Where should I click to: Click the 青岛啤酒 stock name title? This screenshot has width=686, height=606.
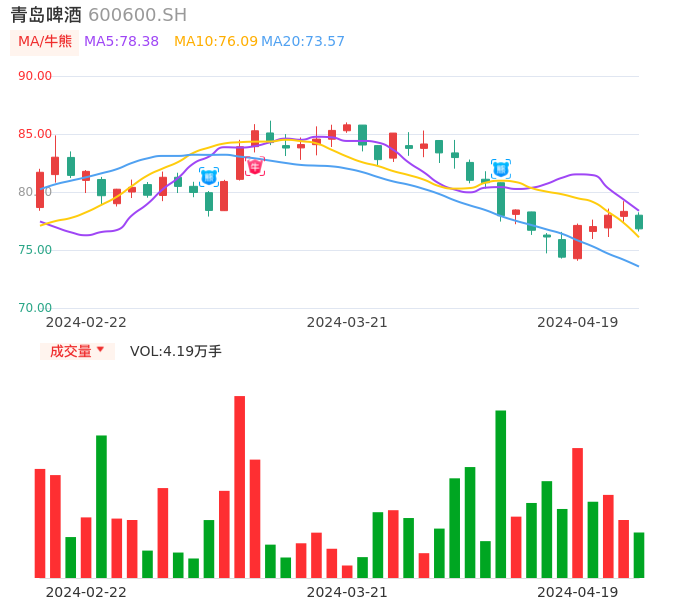(46, 15)
